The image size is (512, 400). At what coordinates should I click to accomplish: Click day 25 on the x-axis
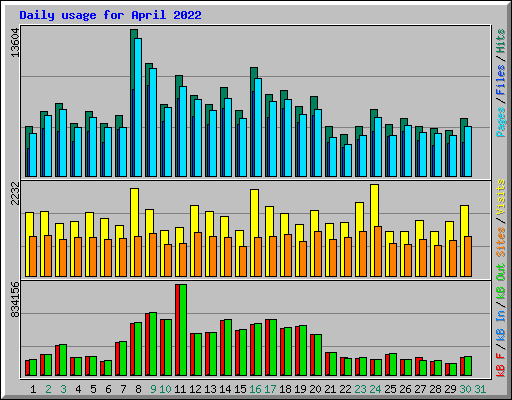pyautogui.click(x=390, y=389)
